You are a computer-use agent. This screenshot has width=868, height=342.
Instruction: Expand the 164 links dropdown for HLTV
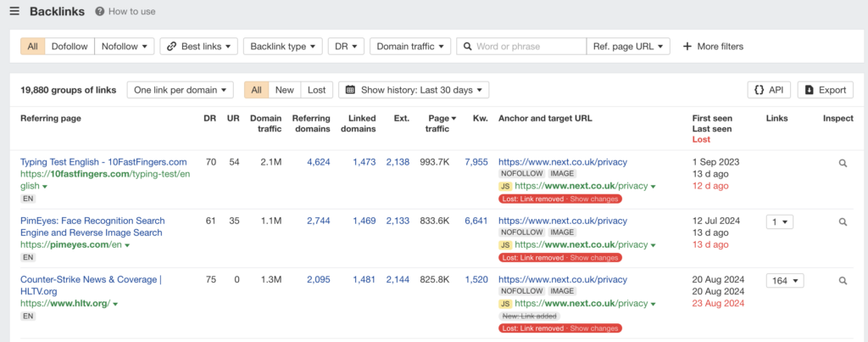pyautogui.click(x=785, y=280)
